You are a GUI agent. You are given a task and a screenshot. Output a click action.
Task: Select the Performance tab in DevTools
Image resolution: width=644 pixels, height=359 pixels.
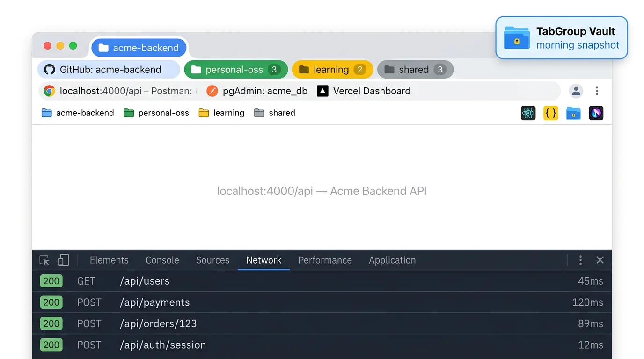coord(325,260)
